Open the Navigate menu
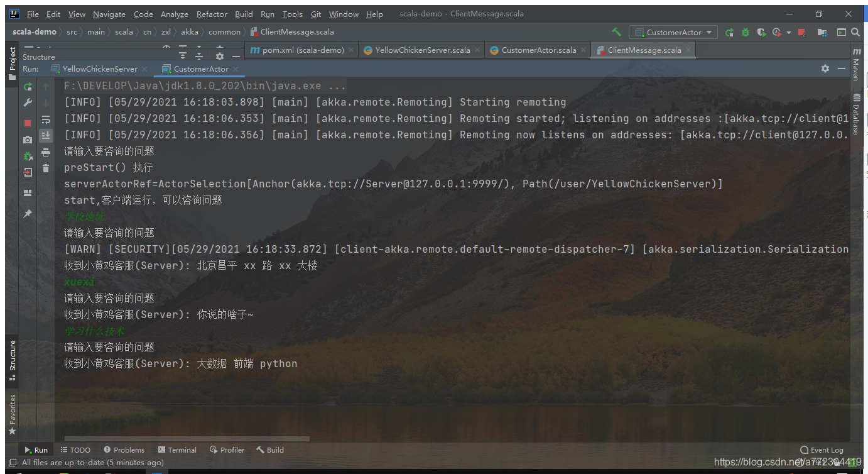This screenshot has height=474, width=868. point(109,14)
